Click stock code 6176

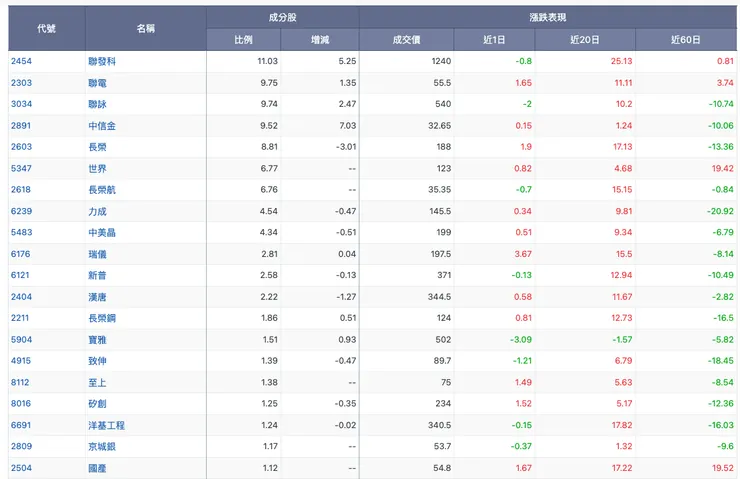pos(20,254)
